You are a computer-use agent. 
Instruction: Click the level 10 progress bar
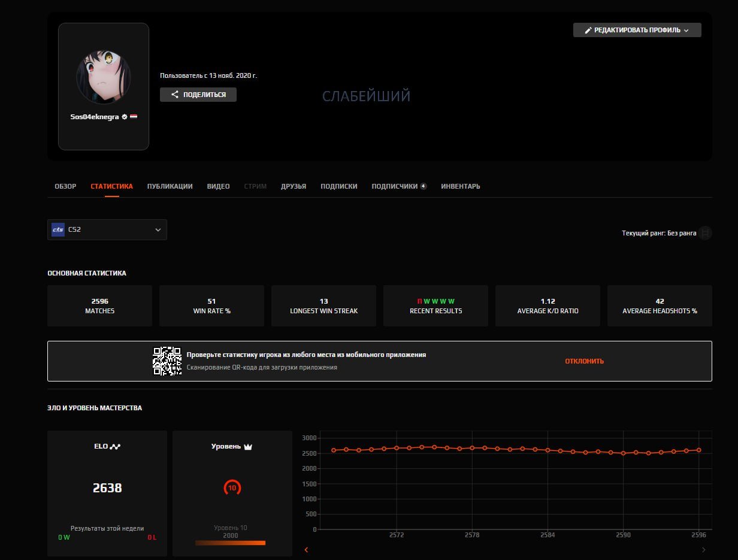pyautogui.click(x=231, y=543)
